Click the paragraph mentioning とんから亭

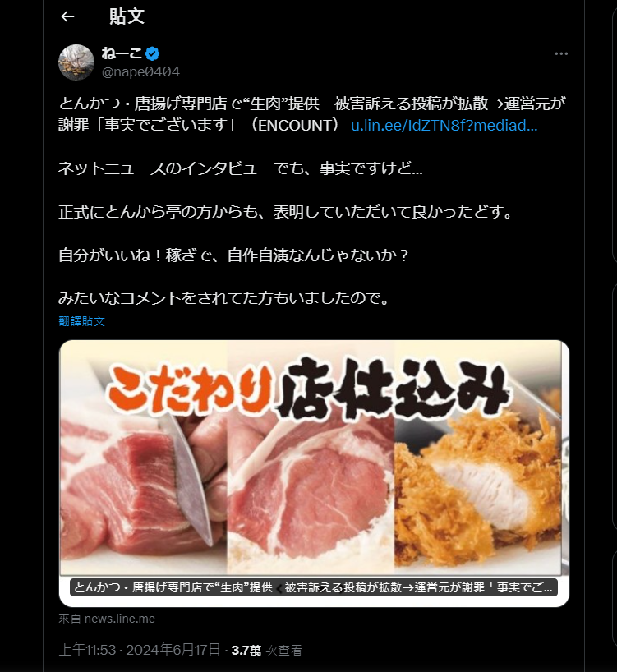(285, 212)
